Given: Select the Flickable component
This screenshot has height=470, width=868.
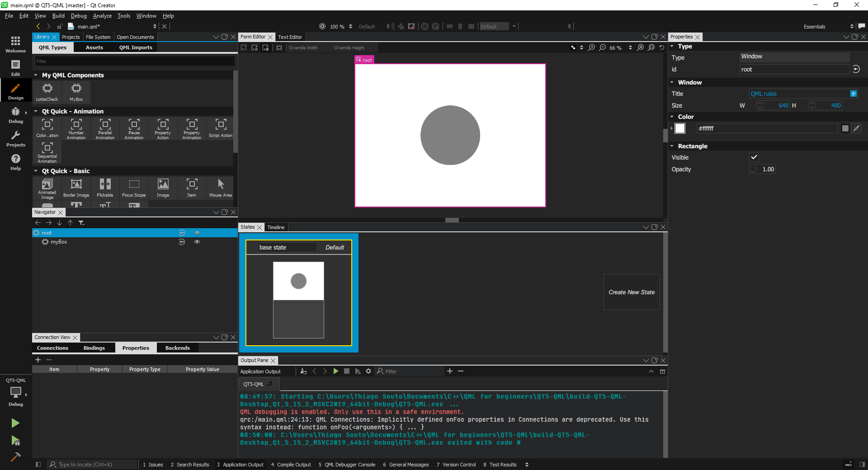Looking at the screenshot, I should click(x=105, y=188).
